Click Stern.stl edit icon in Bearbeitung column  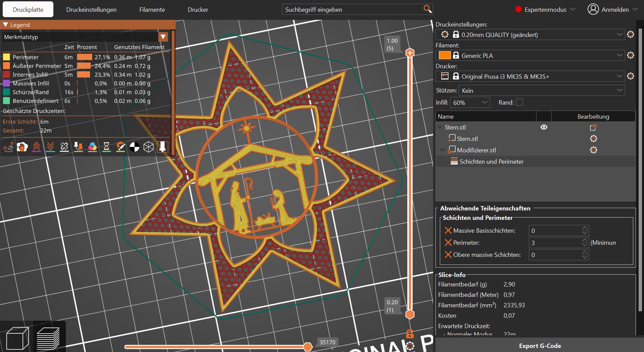pyautogui.click(x=593, y=127)
